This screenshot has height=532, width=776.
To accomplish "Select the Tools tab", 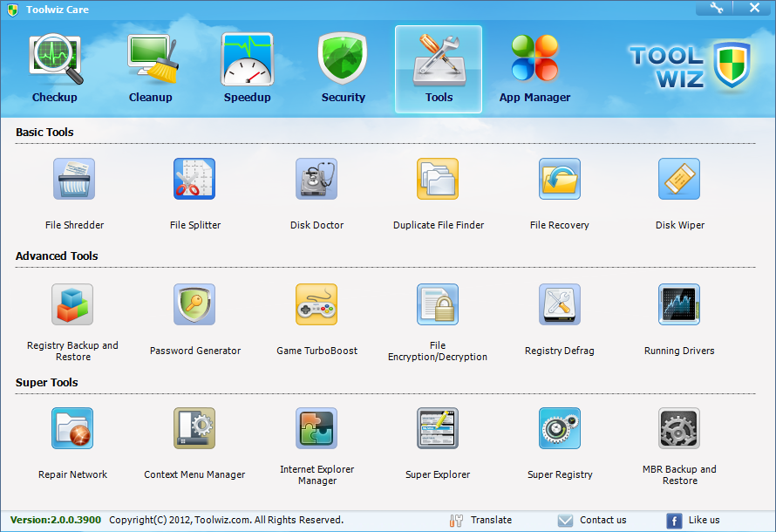I will point(439,69).
